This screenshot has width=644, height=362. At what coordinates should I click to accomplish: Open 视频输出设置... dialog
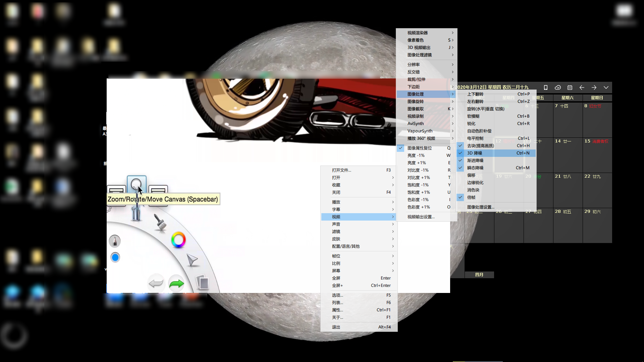pyautogui.click(x=426, y=217)
